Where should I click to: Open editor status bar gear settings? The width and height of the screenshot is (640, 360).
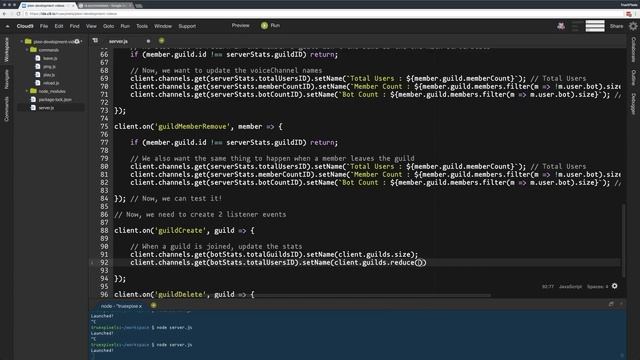click(x=615, y=286)
